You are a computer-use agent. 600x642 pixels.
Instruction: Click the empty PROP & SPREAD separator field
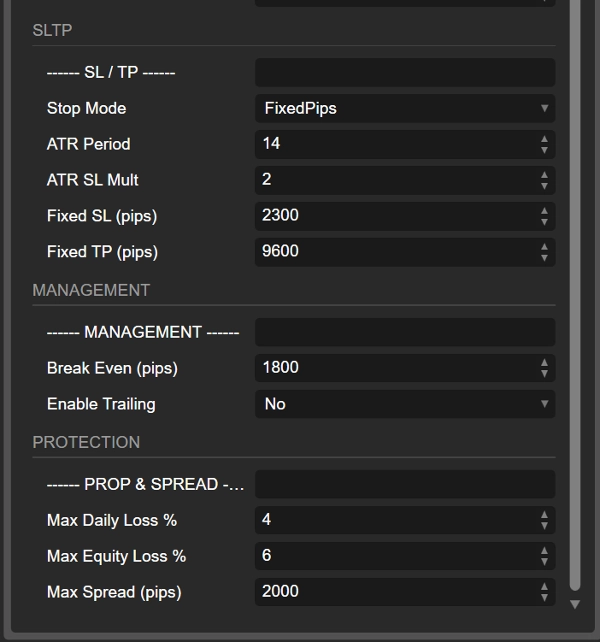pyautogui.click(x=405, y=484)
